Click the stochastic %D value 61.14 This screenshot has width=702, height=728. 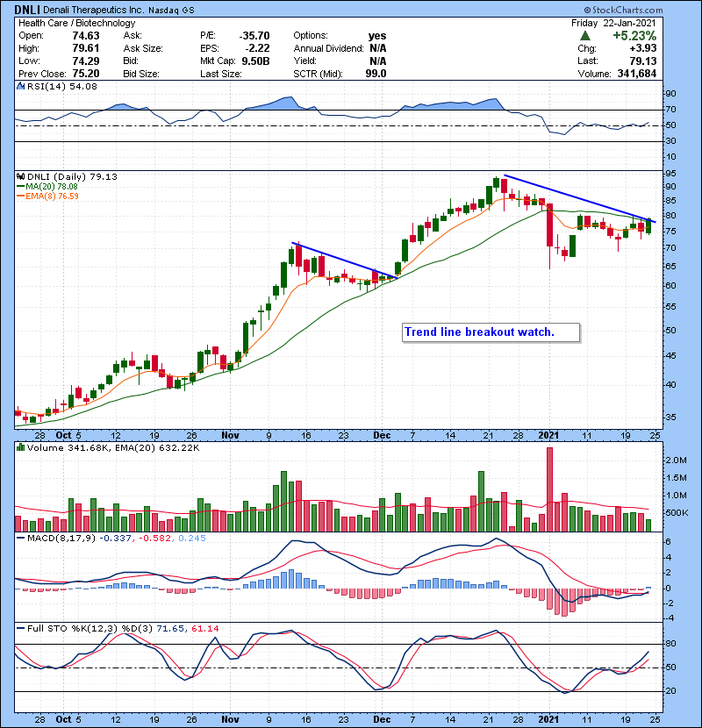pyautogui.click(x=204, y=629)
